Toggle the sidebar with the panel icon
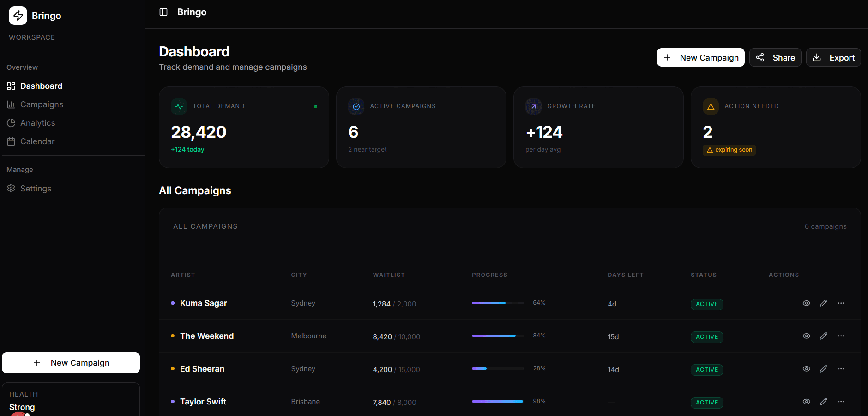This screenshot has width=868, height=416. (163, 12)
